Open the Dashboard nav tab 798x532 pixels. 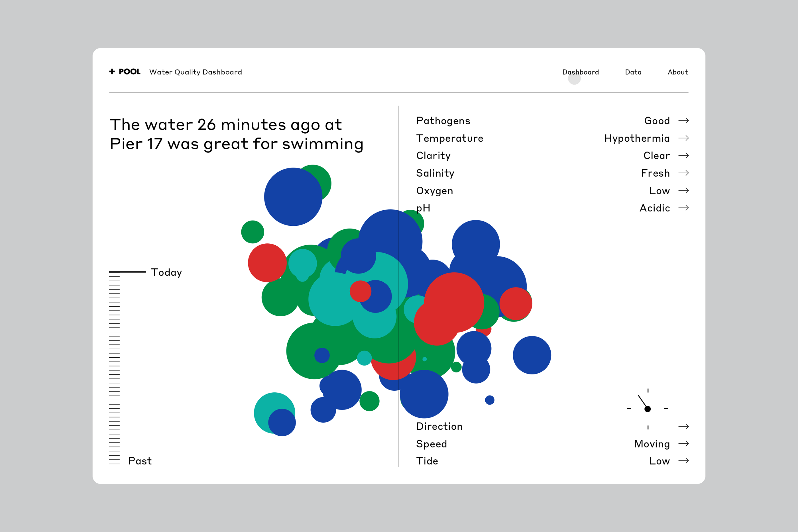[x=580, y=72]
